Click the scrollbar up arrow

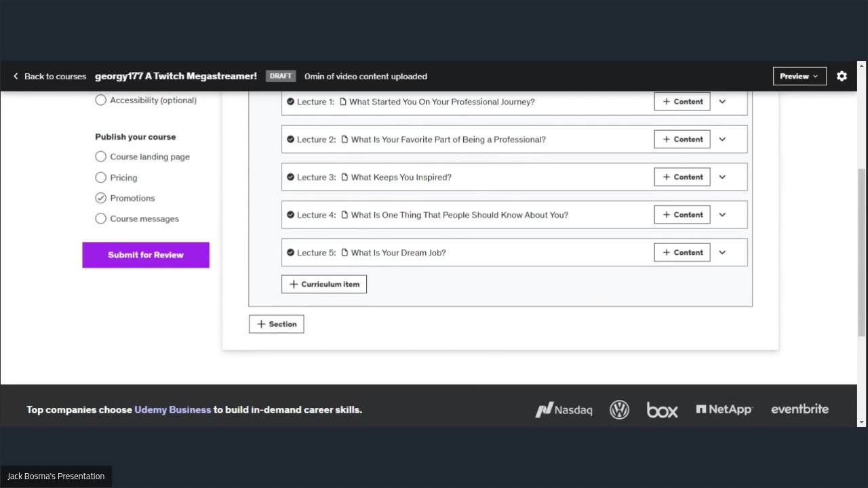point(862,66)
